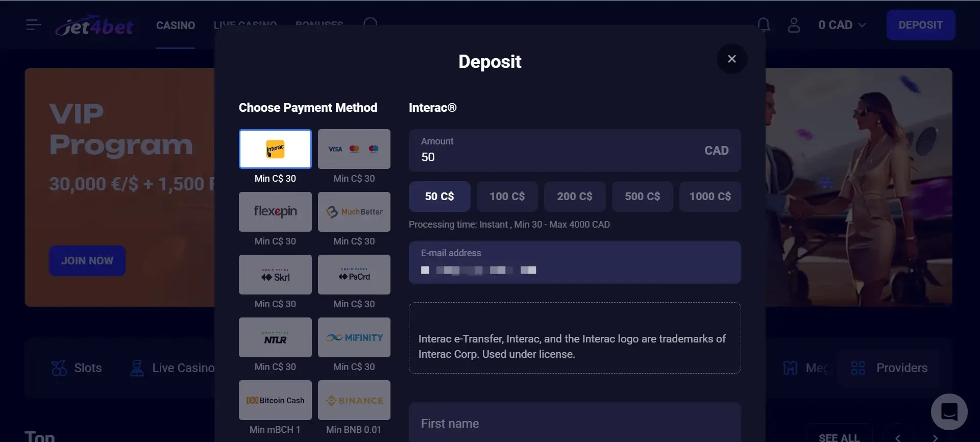The height and width of the screenshot is (442, 980).
Task: Select MuchBetter payment method
Action: (354, 212)
